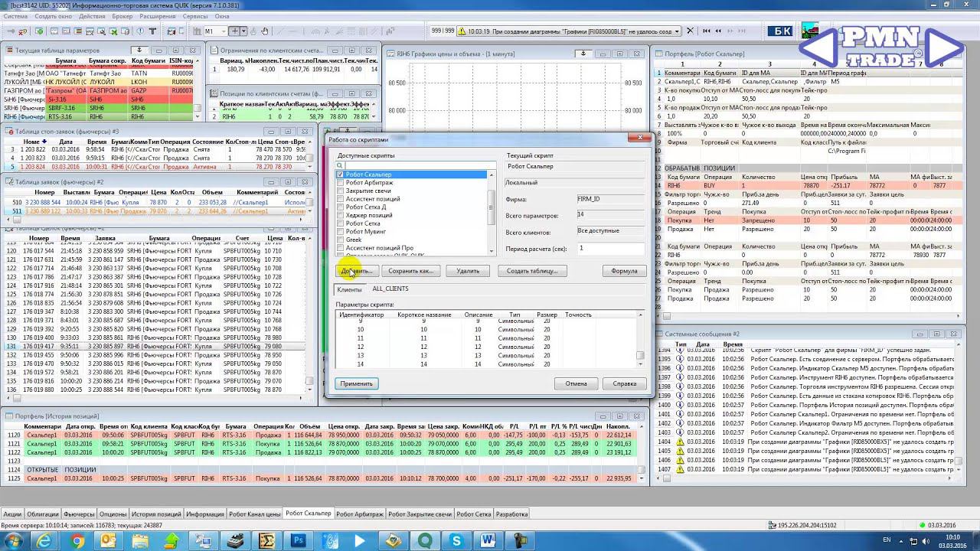This screenshot has height=551, width=980.
Task: Expand the crosshair tool dropdown arrow
Action: 244,31
